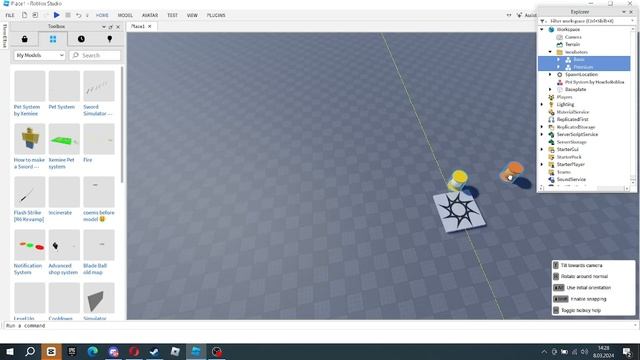Screen dimensions: 640x360
Task: Open the My Models category dropdown
Action: point(40,55)
